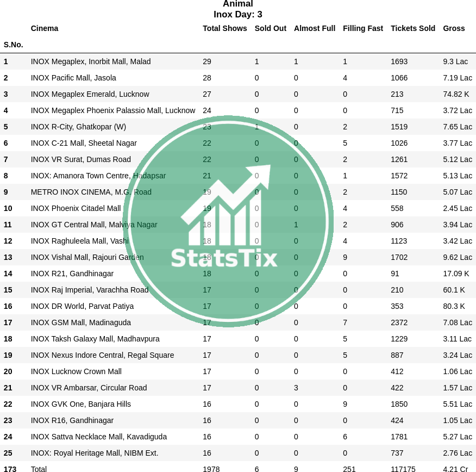This screenshot has width=476, height=472.
Task: Select INOX Raj Imperial, Varachha Road
Action: click(90, 290)
